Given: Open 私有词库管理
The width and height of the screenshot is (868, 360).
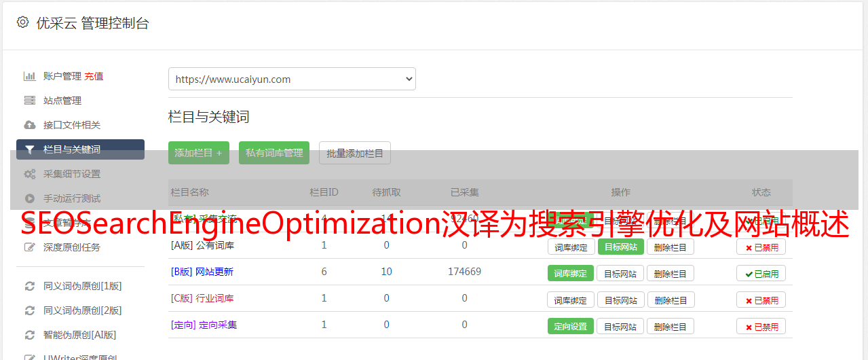Looking at the screenshot, I should point(274,153).
